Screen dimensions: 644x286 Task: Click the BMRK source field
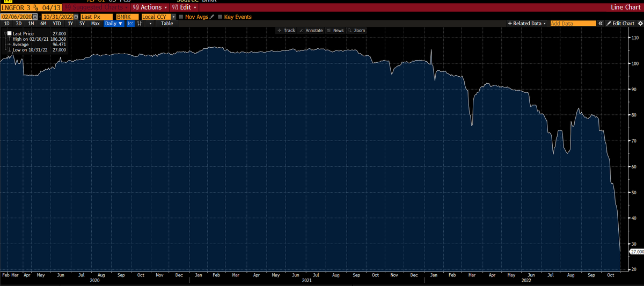tap(127, 17)
